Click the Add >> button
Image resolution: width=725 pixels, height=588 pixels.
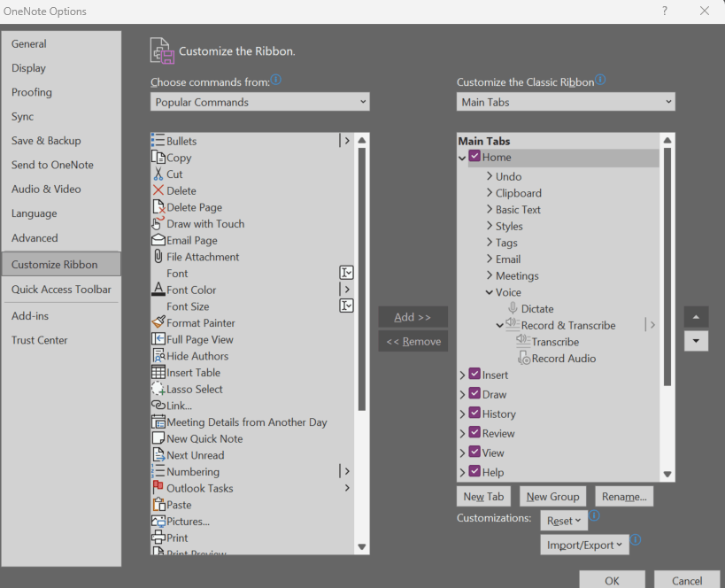coord(413,317)
